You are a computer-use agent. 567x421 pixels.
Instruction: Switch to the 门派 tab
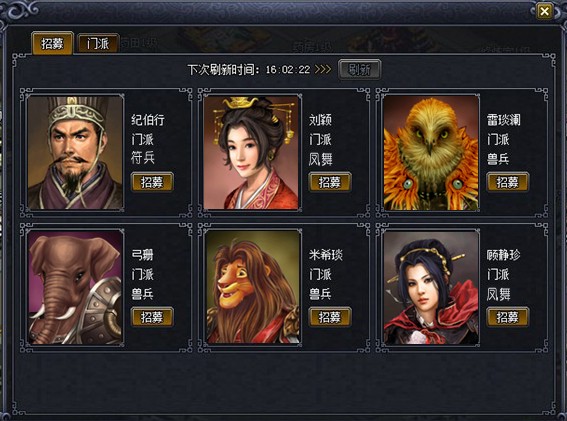click(x=98, y=44)
